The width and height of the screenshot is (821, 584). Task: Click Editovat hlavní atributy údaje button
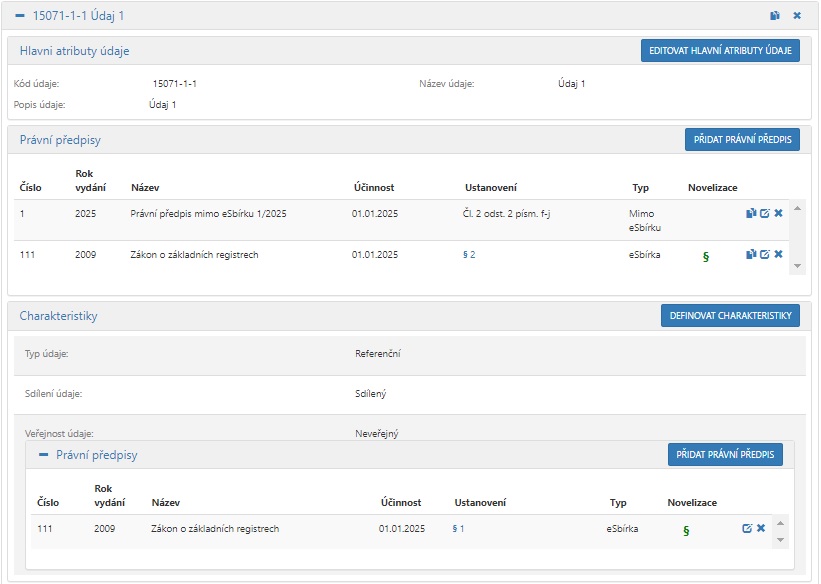tap(720, 51)
